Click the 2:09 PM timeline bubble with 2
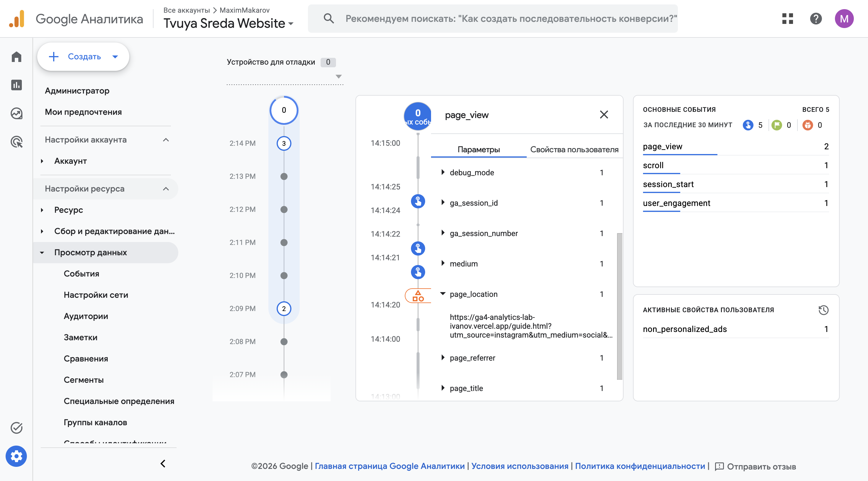868x481 pixels. [x=284, y=309]
